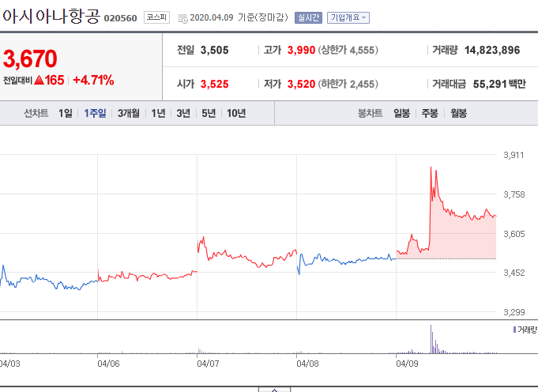
Task: Click the 하한가 2,455 lower limit text
Action: [x=348, y=84]
